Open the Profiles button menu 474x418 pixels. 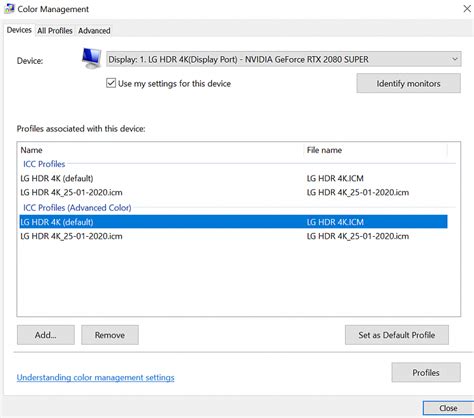[x=426, y=372]
